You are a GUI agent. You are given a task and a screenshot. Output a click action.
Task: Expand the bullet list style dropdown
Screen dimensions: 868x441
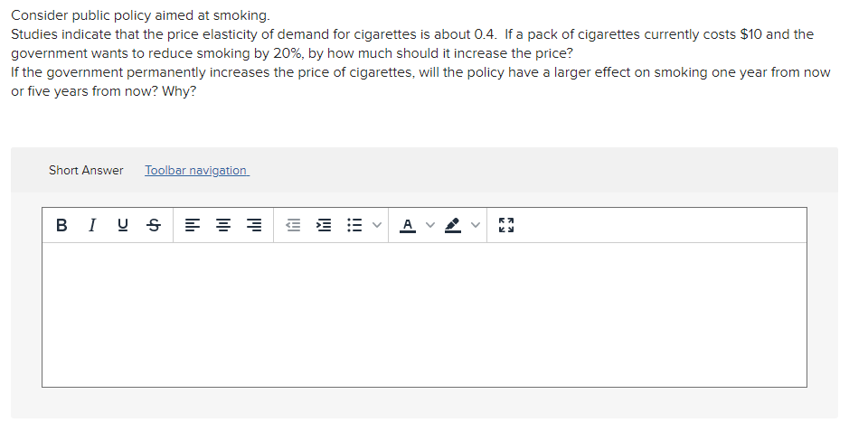tap(377, 225)
